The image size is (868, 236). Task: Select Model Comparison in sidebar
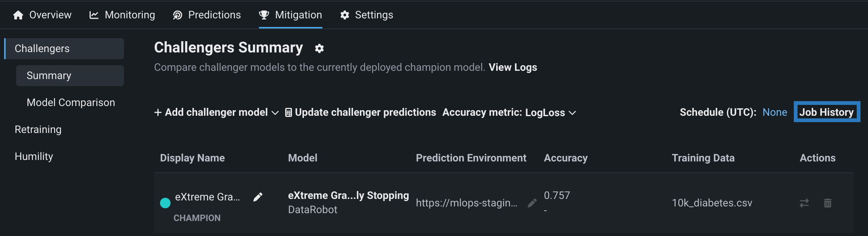click(71, 103)
